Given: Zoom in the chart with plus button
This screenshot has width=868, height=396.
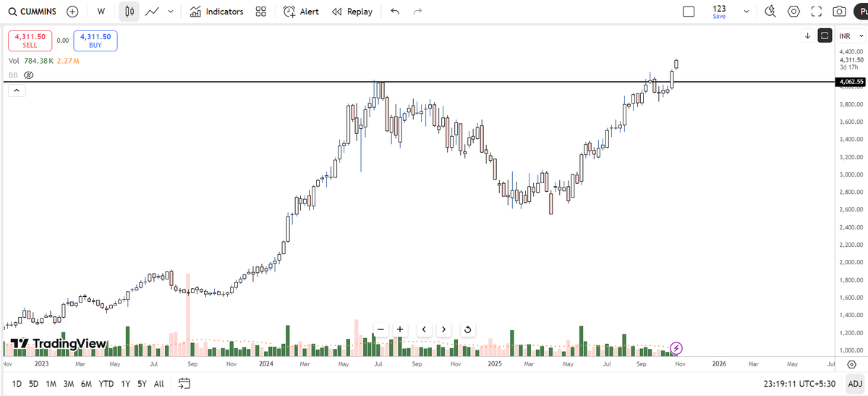Looking at the screenshot, I should (x=399, y=330).
